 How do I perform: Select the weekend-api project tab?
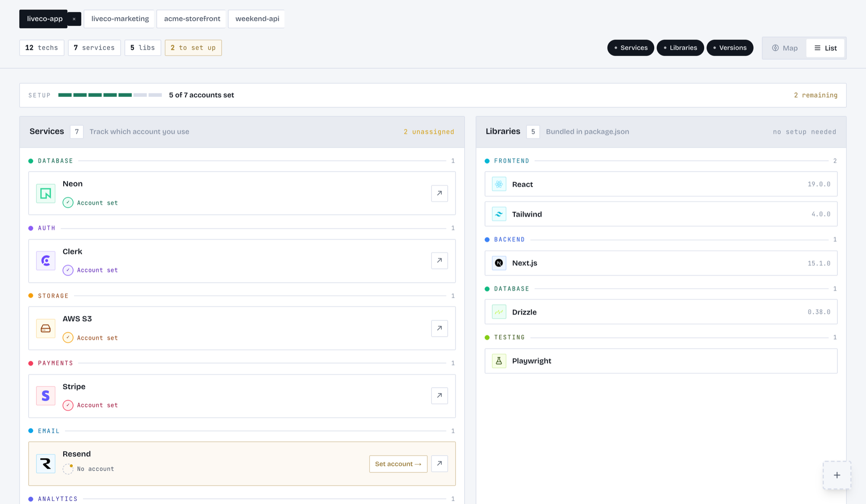pos(257,19)
